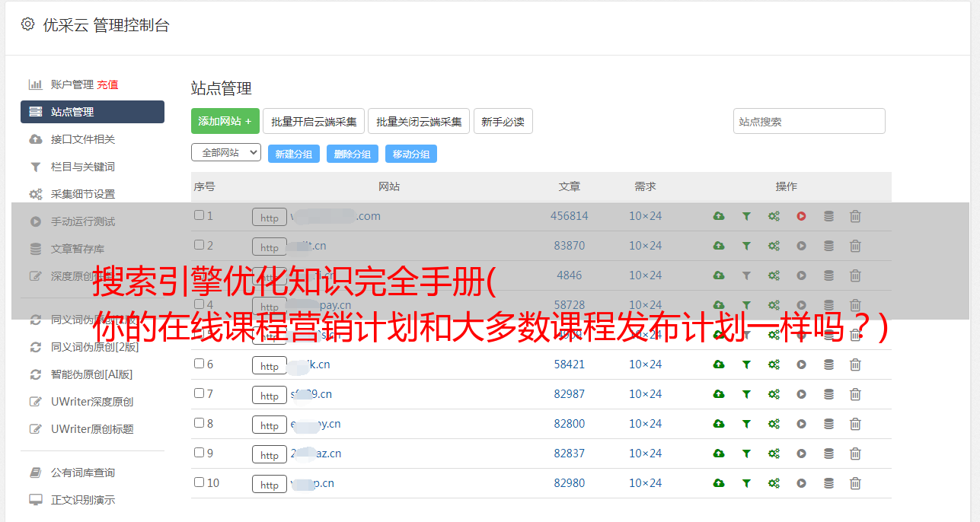Click the filter funnel icon for the 83870 site
980x522 pixels.
[x=746, y=246]
